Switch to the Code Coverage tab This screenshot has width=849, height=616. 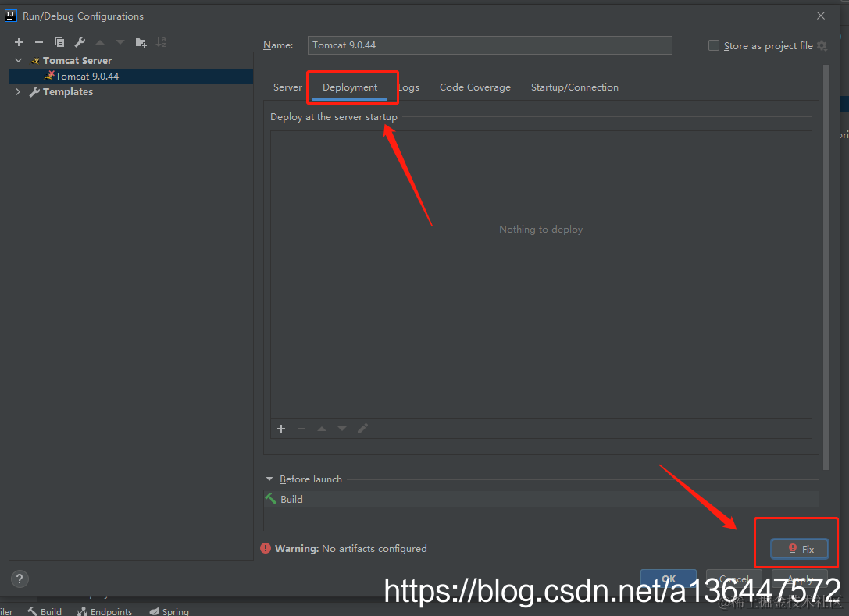pos(475,87)
